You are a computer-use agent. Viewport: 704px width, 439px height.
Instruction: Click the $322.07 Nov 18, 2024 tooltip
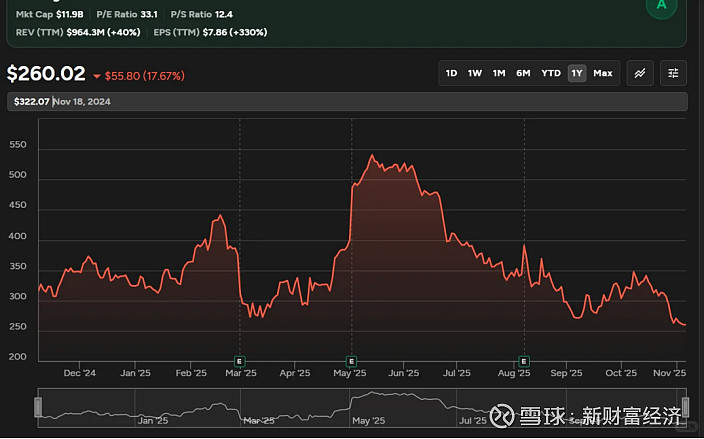347,101
